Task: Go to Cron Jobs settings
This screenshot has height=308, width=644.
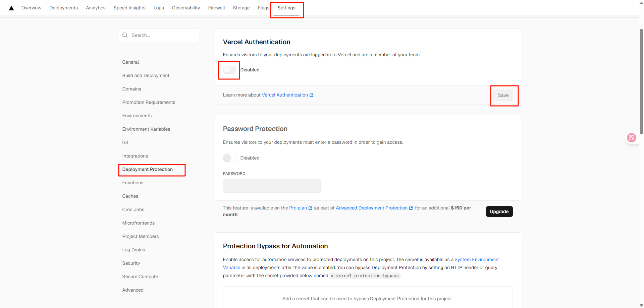Action: pyautogui.click(x=133, y=209)
